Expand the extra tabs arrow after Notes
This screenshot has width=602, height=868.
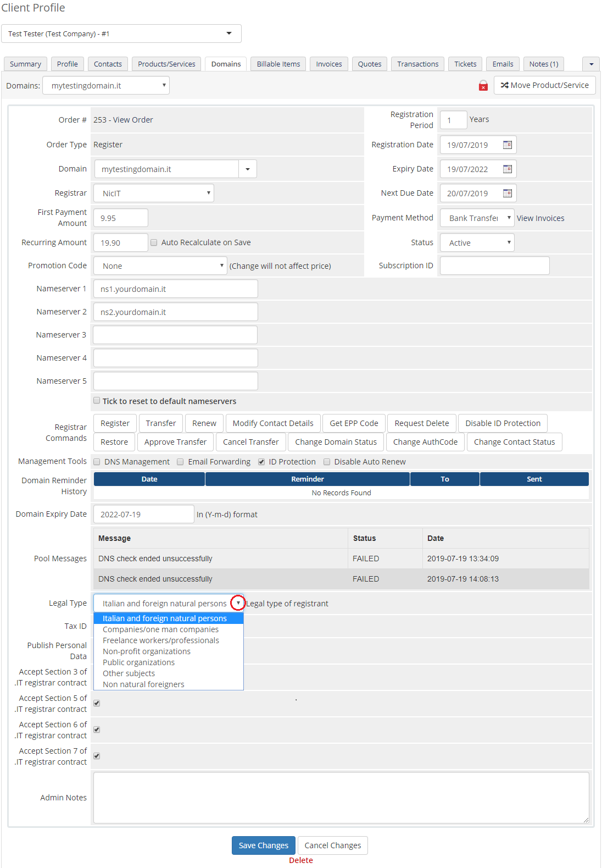click(x=591, y=64)
